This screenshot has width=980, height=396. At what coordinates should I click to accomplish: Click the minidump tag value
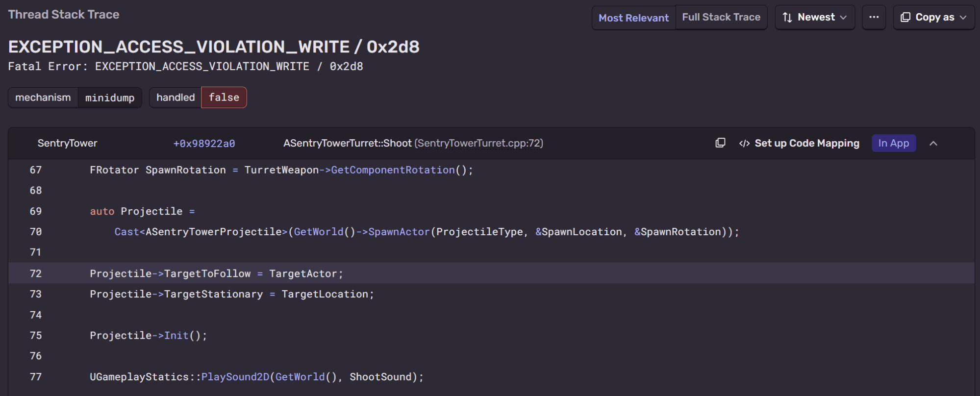point(110,98)
